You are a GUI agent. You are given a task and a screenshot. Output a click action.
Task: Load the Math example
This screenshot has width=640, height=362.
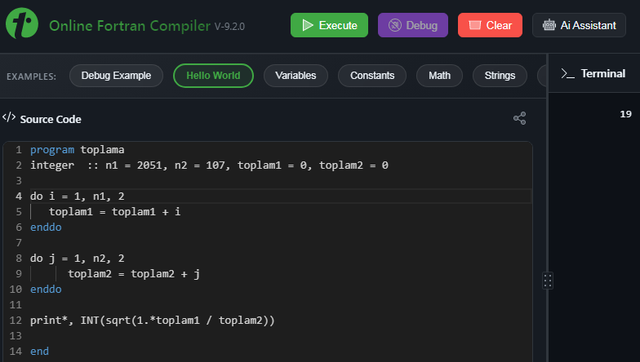[x=439, y=76]
